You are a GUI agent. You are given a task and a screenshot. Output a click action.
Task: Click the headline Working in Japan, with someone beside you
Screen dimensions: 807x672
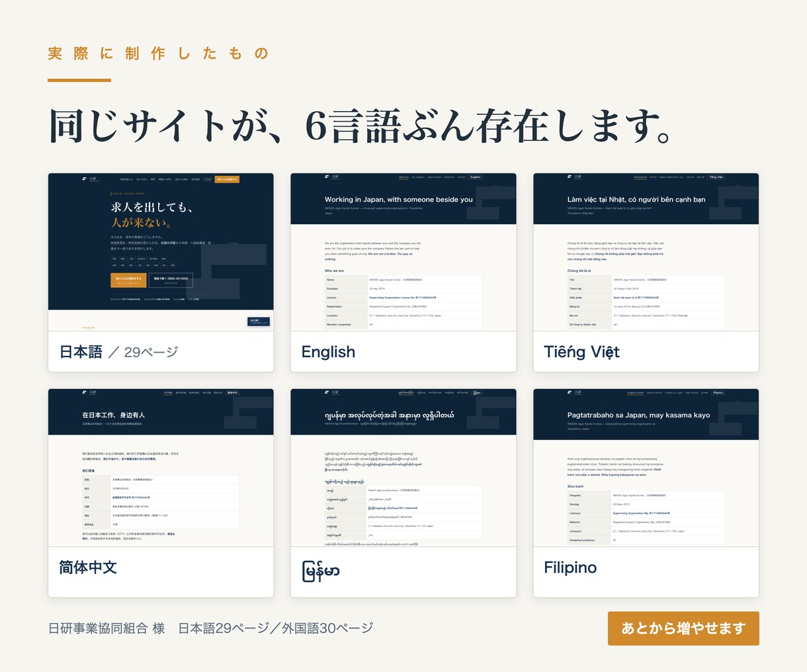(399, 199)
